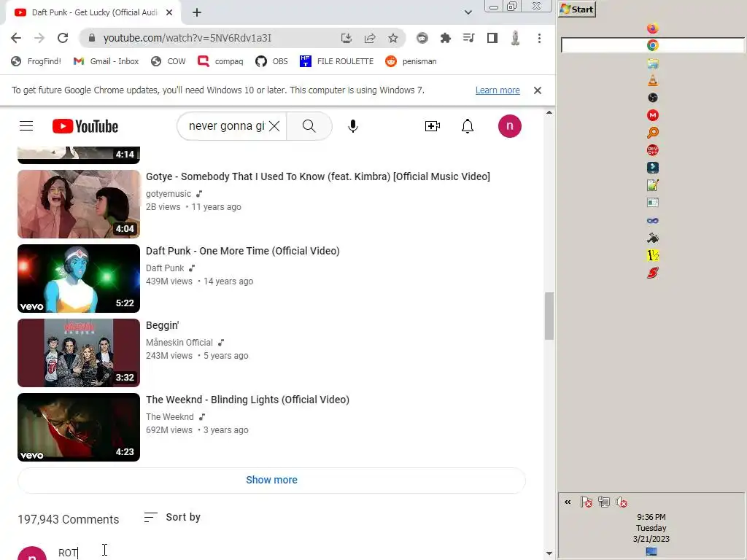Viewport: 747px width, 560px height.
Task: Share this page using address bar icon
Action: pos(370,38)
